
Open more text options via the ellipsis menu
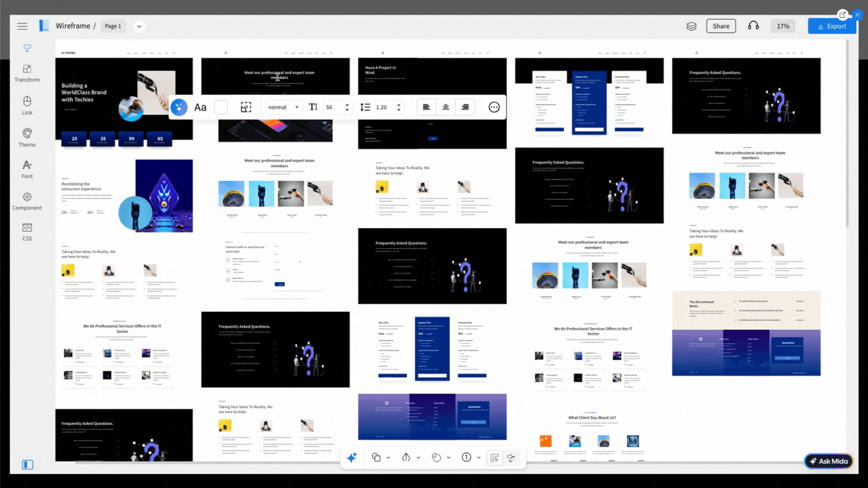click(x=494, y=107)
